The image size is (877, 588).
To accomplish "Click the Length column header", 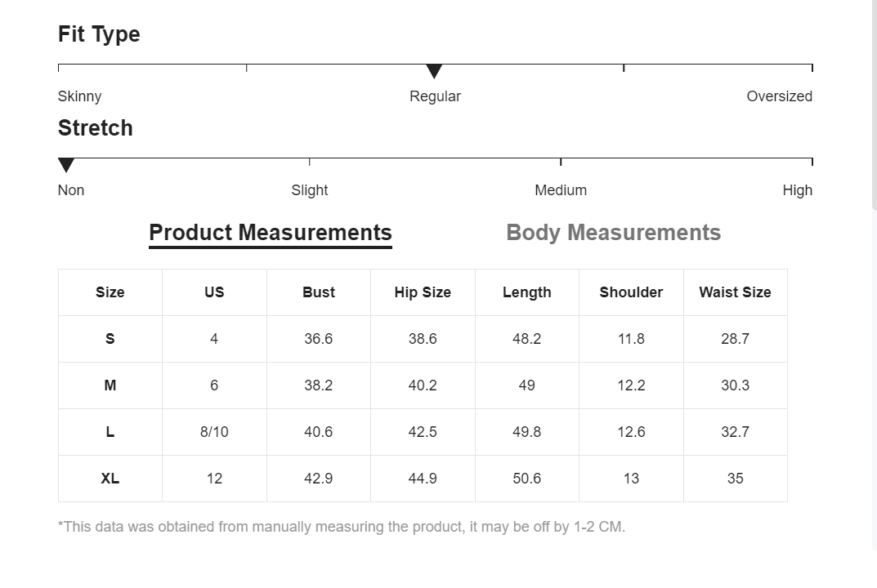I will tap(527, 292).
